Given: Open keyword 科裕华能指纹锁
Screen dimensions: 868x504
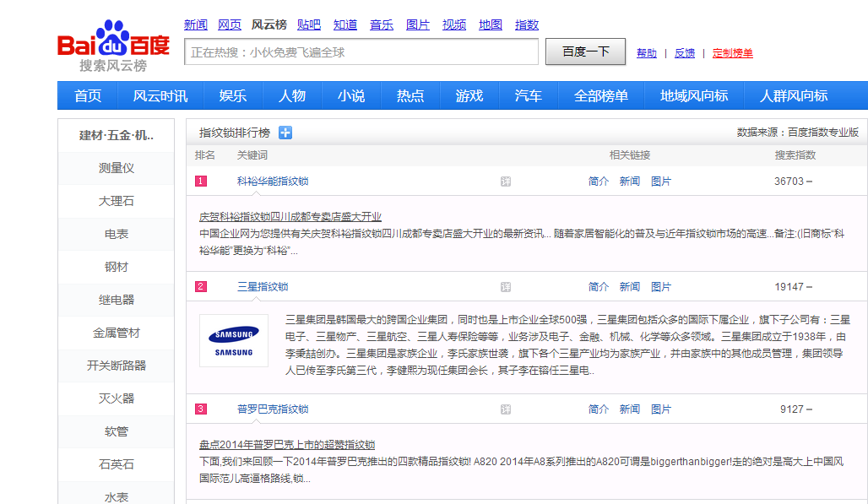Looking at the screenshot, I should click(x=273, y=182).
